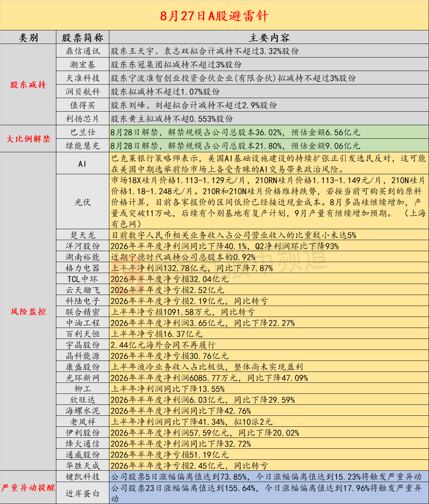Click the 风险监控 category cell

click(28, 311)
